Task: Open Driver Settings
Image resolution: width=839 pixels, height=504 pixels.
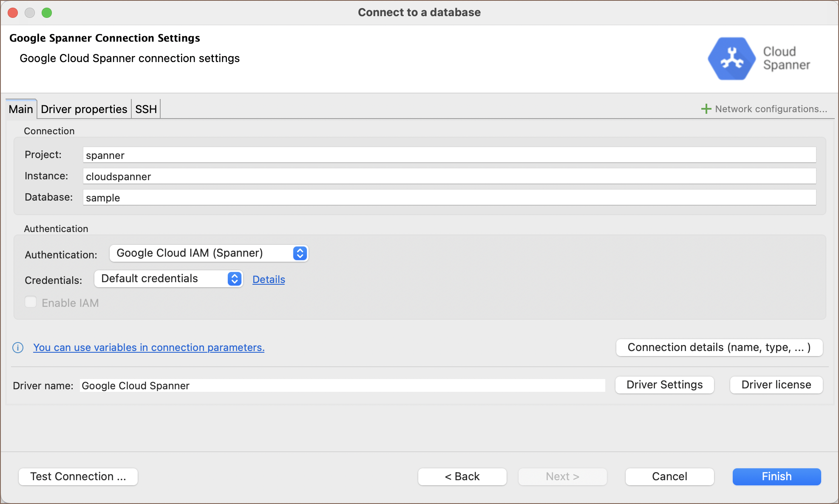Action: tap(664, 385)
